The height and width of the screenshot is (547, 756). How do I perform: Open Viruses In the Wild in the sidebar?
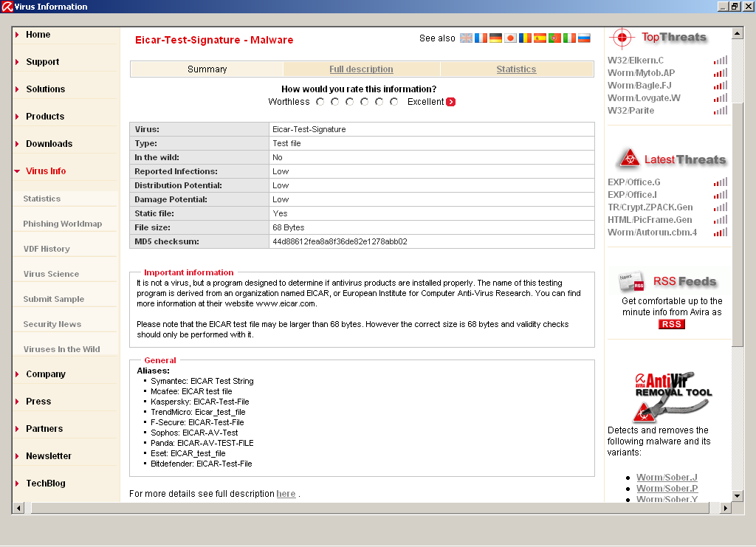point(62,349)
